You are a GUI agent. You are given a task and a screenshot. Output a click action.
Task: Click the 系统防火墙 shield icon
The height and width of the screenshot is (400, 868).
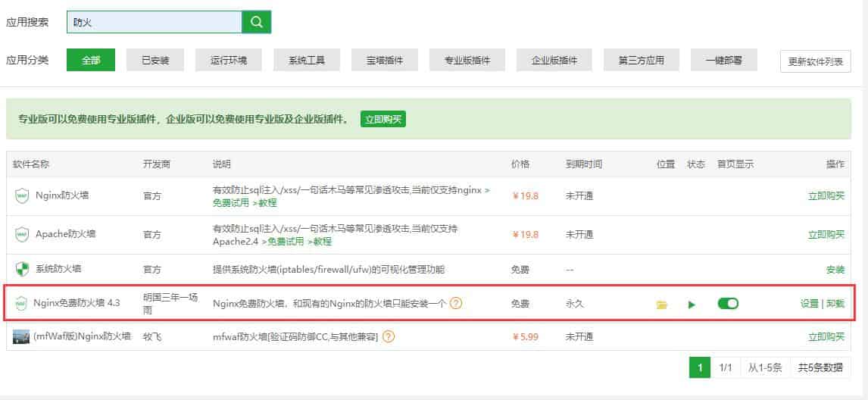[x=22, y=269]
